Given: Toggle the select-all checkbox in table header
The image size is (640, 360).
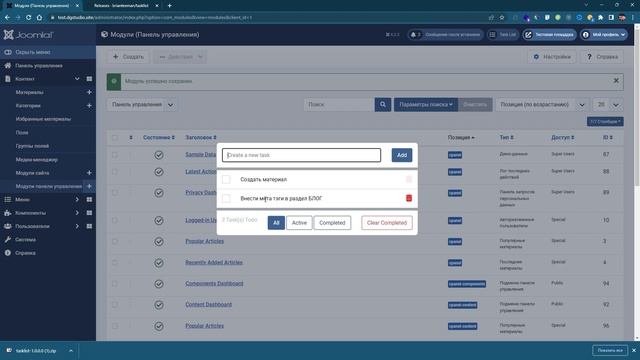Looking at the screenshot, I should pyautogui.click(x=115, y=138).
